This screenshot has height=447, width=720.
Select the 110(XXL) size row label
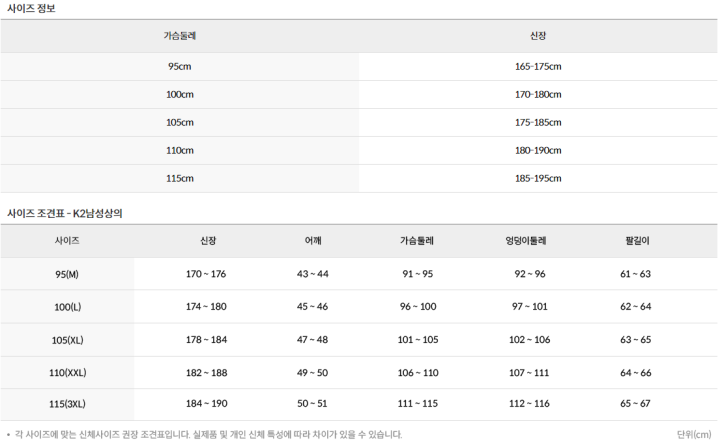coord(68,373)
